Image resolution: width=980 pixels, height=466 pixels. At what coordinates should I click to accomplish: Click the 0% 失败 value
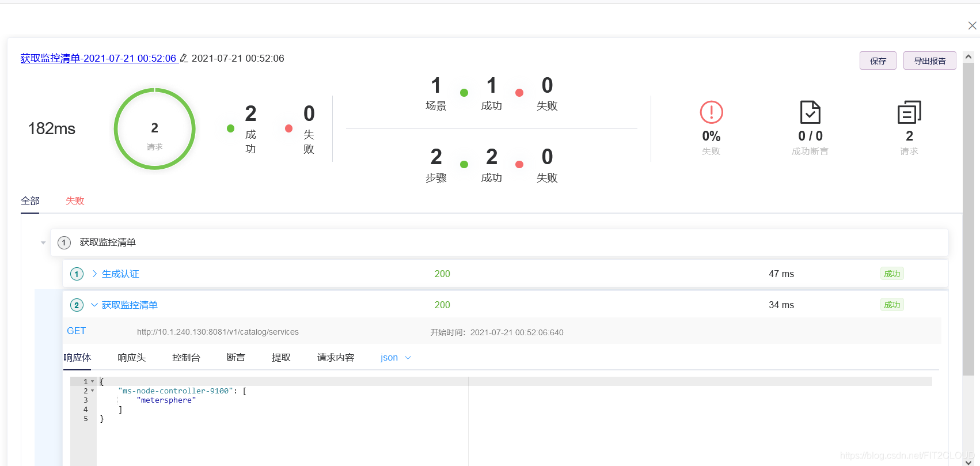(711, 136)
